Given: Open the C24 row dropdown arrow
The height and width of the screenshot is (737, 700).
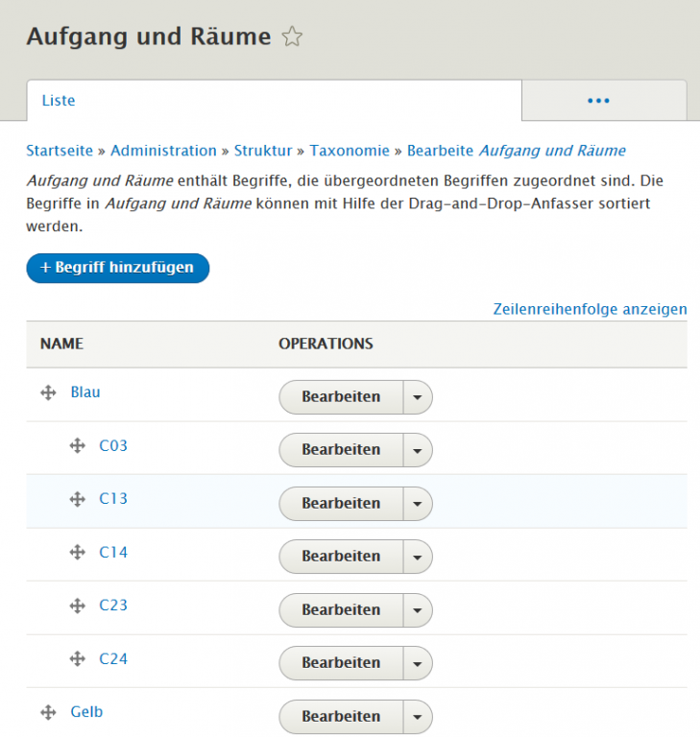Looking at the screenshot, I should click(418, 663).
